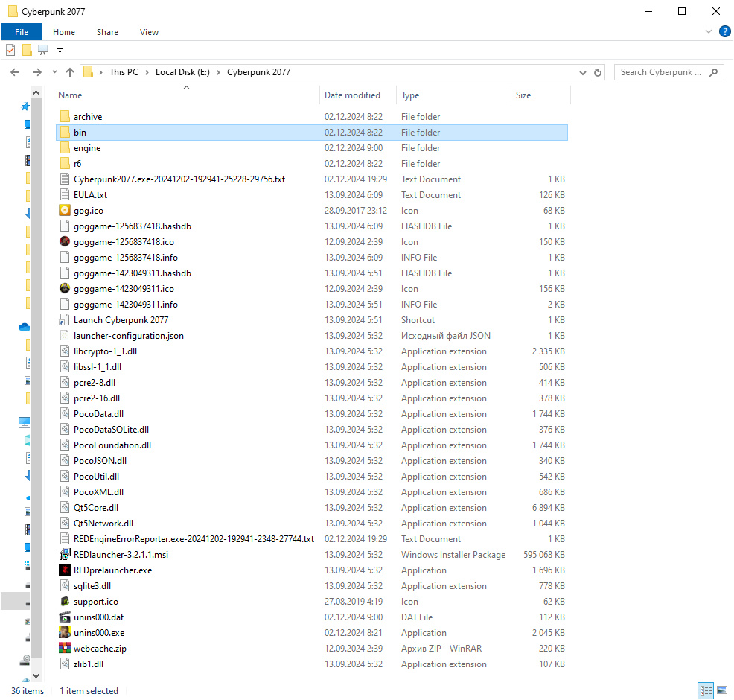Expand the ribbon with the chevron
The height and width of the screenshot is (700, 734).
pos(709,32)
